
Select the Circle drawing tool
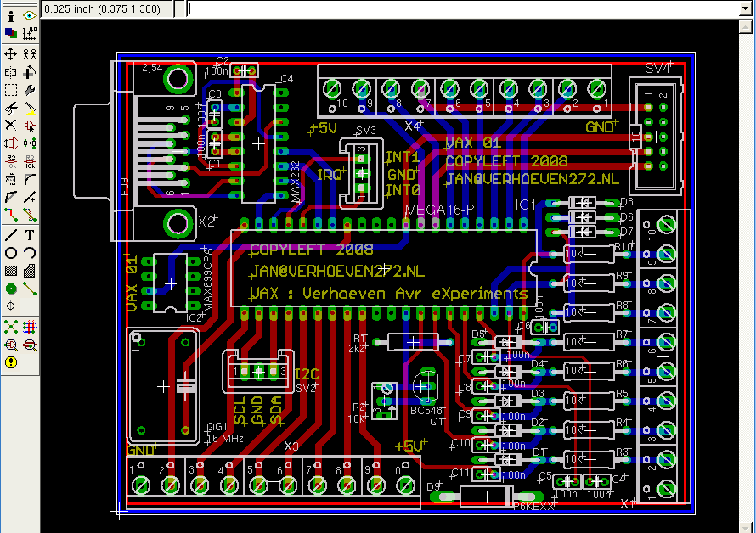coord(11,253)
